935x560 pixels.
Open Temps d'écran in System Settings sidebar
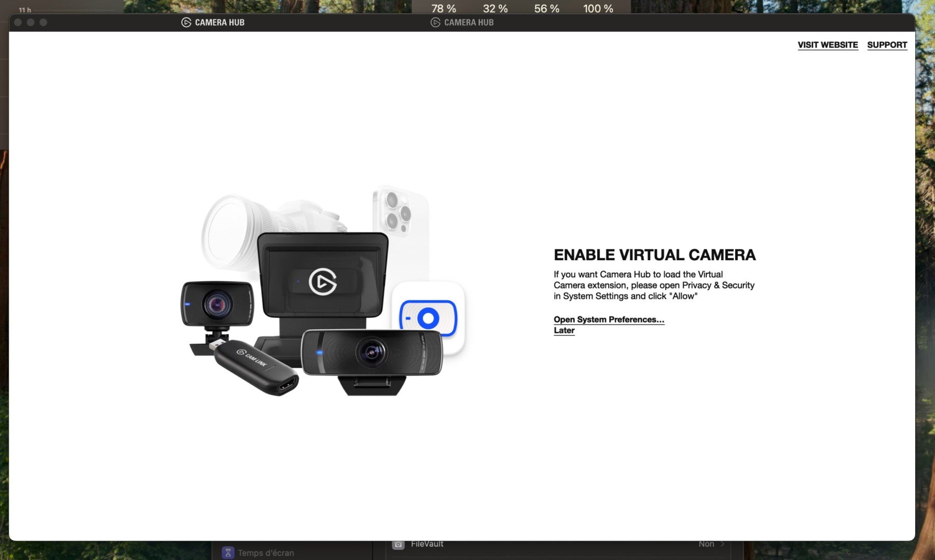pos(266,553)
